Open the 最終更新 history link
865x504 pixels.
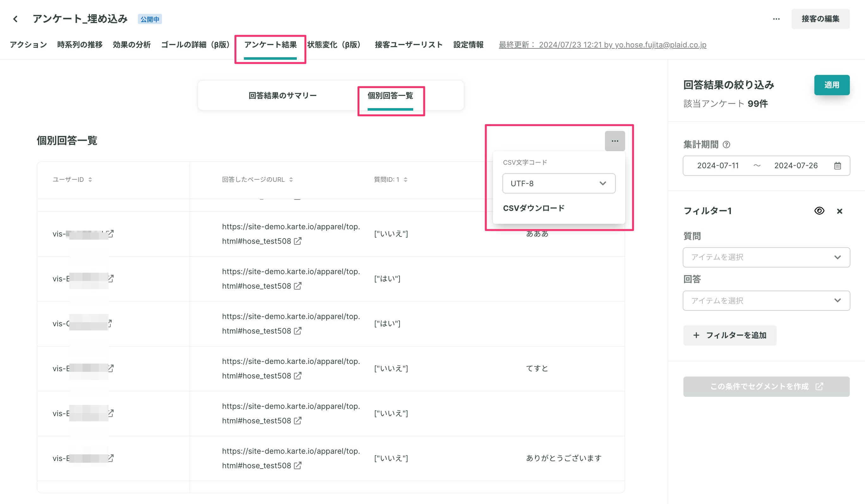[x=602, y=45]
